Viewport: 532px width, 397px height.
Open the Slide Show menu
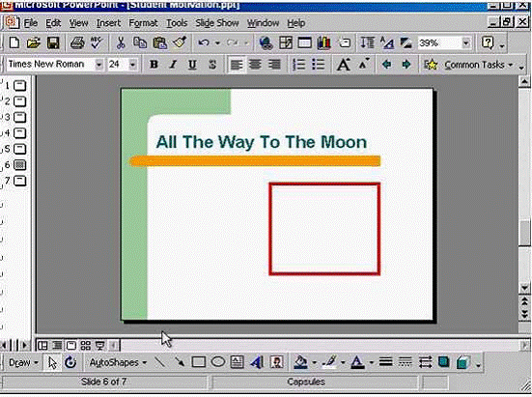pyautogui.click(x=217, y=23)
